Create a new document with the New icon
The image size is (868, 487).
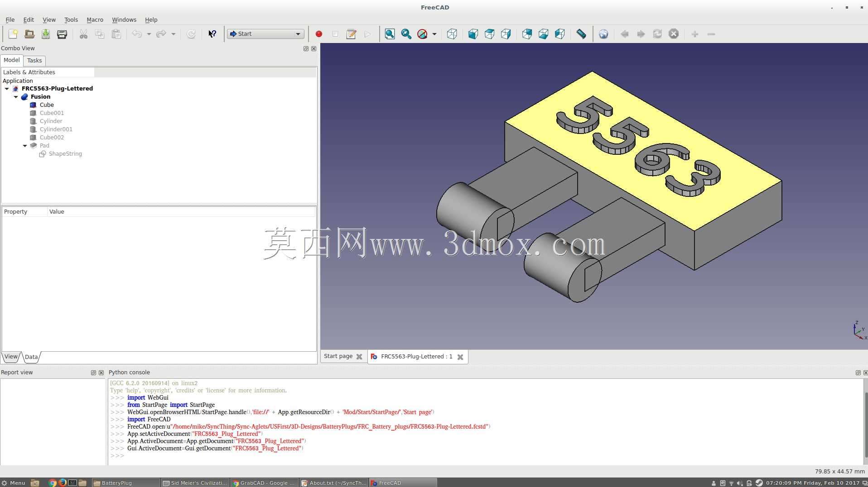pos(13,34)
